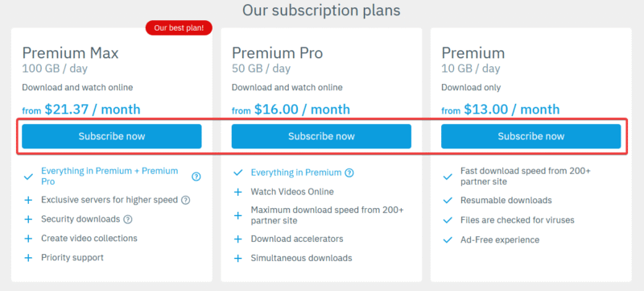Viewport: 644px width, 291px height.
Task: Click plus icon next to Download accelerators
Action: pos(237,239)
